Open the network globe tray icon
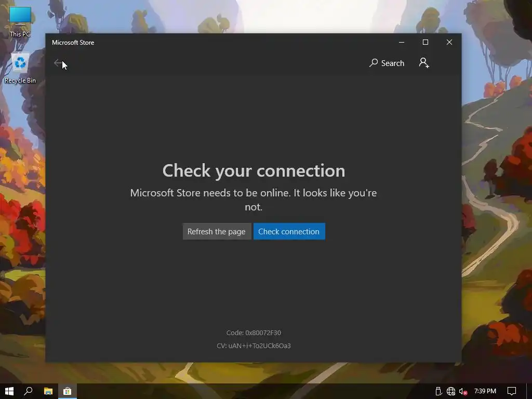Image resolution: width=532 pixels, height=399 pixels. [451, 391]
